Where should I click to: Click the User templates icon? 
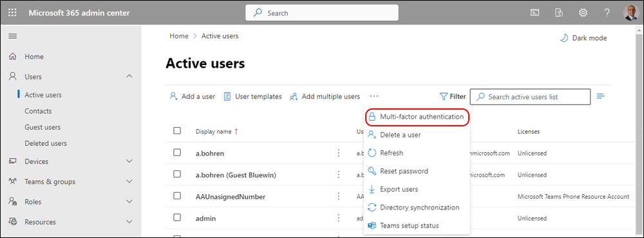(227, 97)
